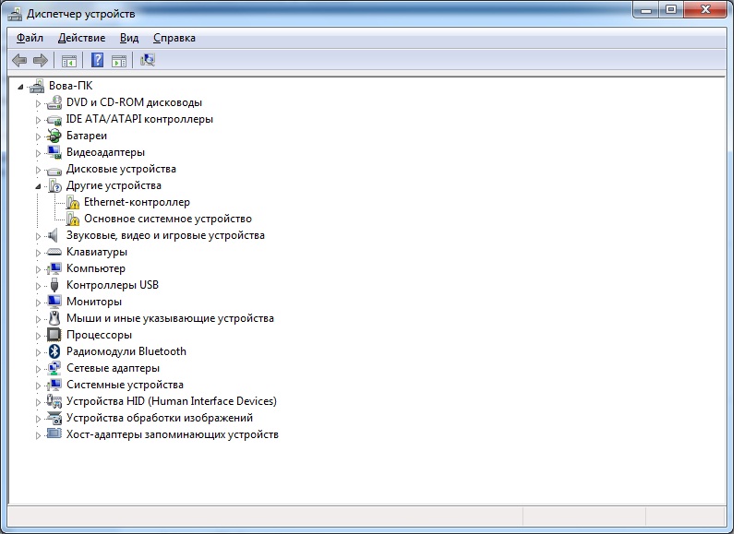Open Help with the blue question mark icon

(x=96, y=61)
